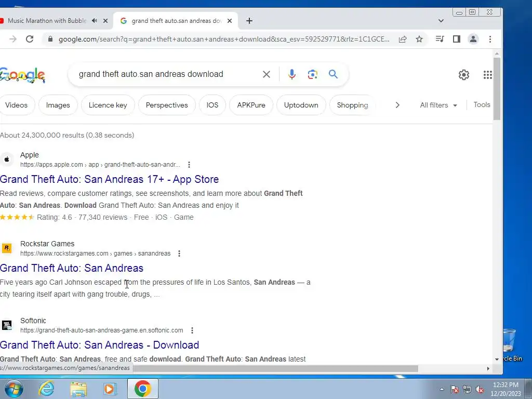Show hidden system tray icons
The width and height of the screenshot is (532, 399).
442,390
